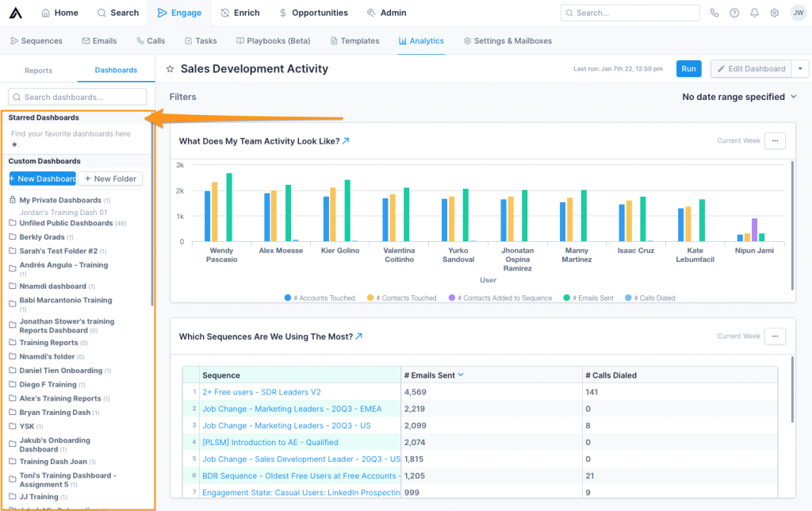Image resolution: width=812 pixels, height=511 pixels.
Task: Click the JW profile avatar
Action: 798,13
